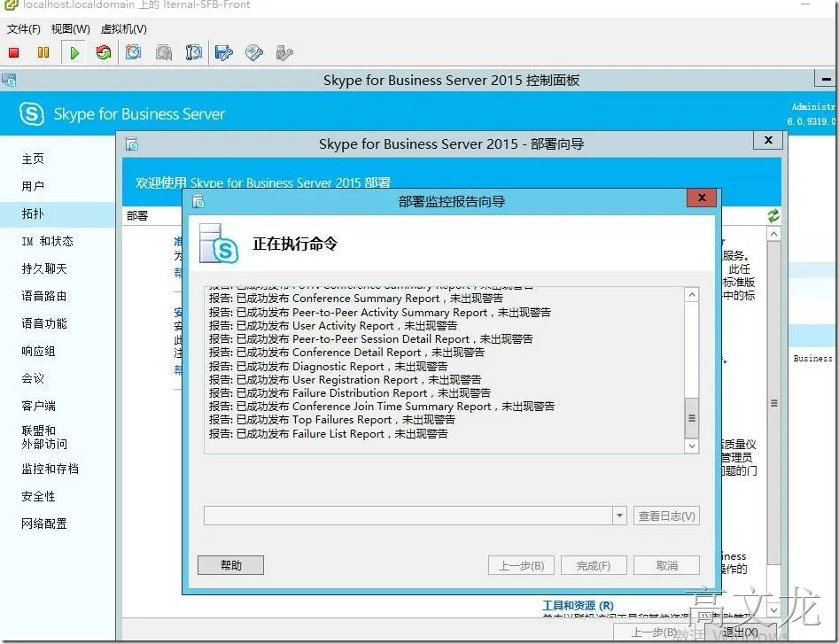Take a VM snapshot icon

click(x=133, y=52)
